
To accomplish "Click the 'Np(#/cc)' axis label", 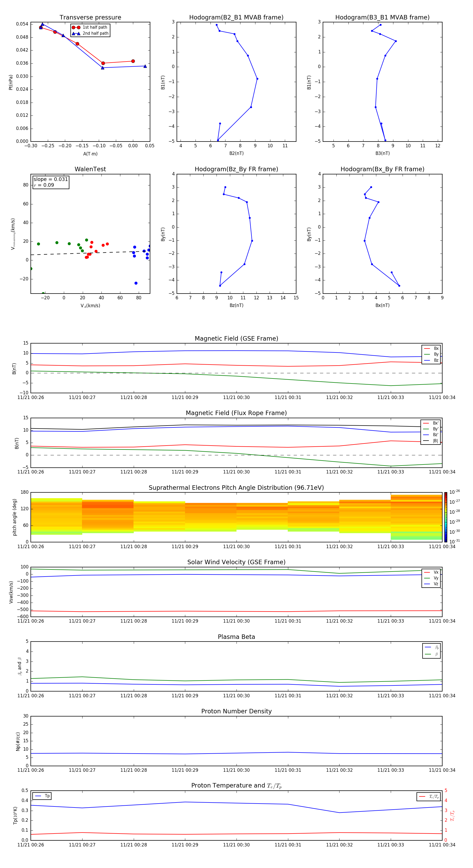I will pos(18,741).
